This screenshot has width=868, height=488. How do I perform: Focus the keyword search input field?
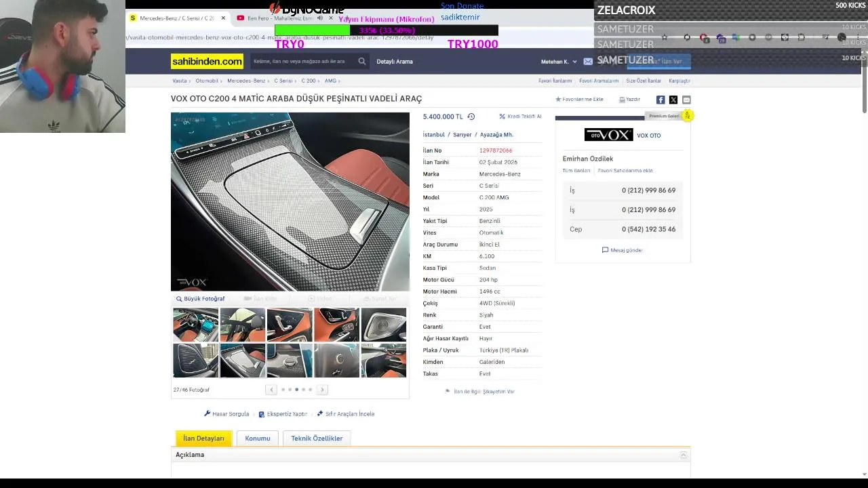[302, 62]
